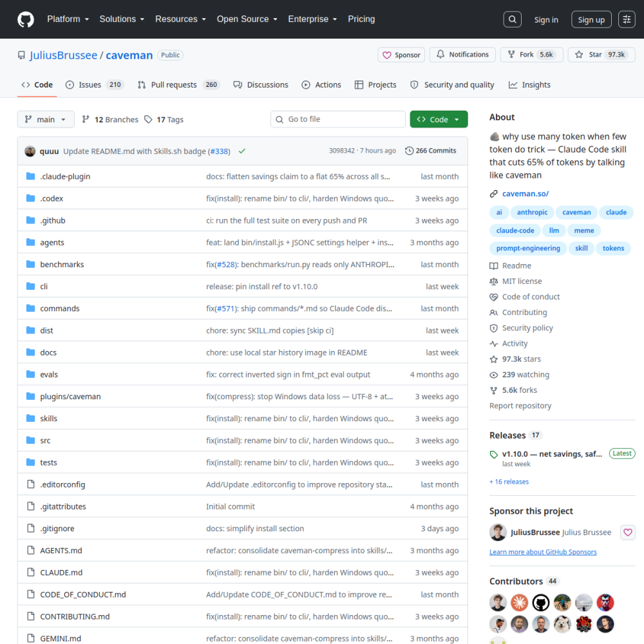
Task: Click the 97.3k stars star icon
Action: (x=494, y=359)
